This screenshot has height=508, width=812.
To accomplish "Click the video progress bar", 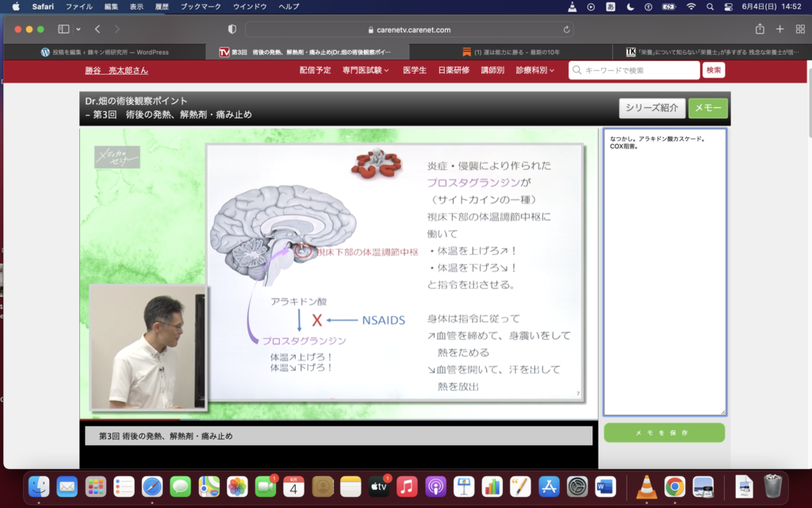I will pyautogui.click(x=339, y=419).
